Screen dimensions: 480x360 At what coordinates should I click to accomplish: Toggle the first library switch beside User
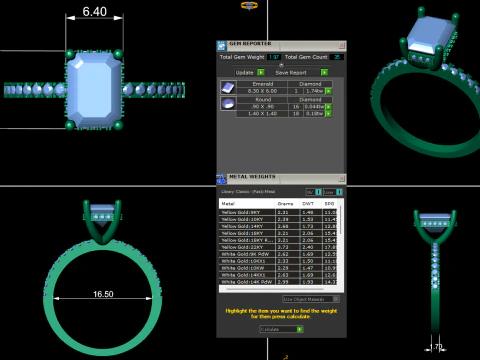pos(318,192)
